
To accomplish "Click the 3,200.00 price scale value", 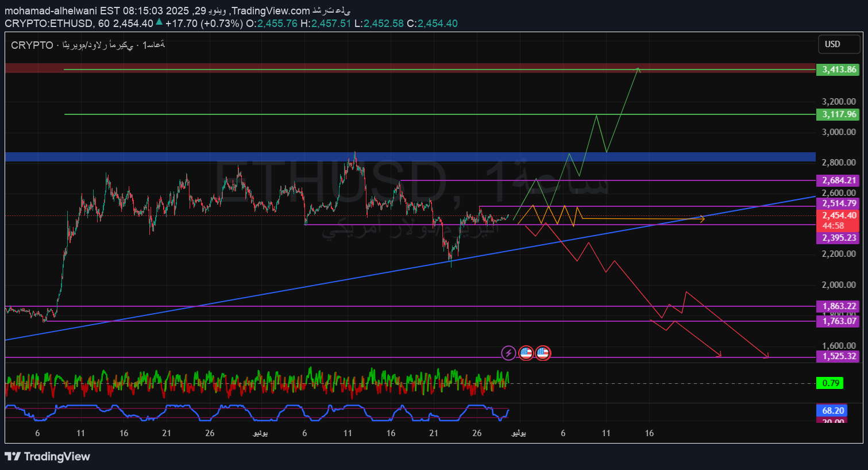I will point(839,102).
